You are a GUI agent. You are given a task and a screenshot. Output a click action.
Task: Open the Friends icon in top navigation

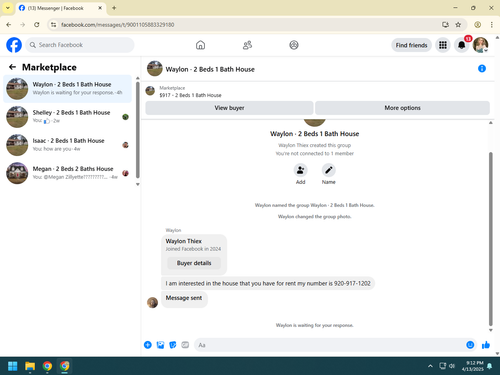pos(247,45)
